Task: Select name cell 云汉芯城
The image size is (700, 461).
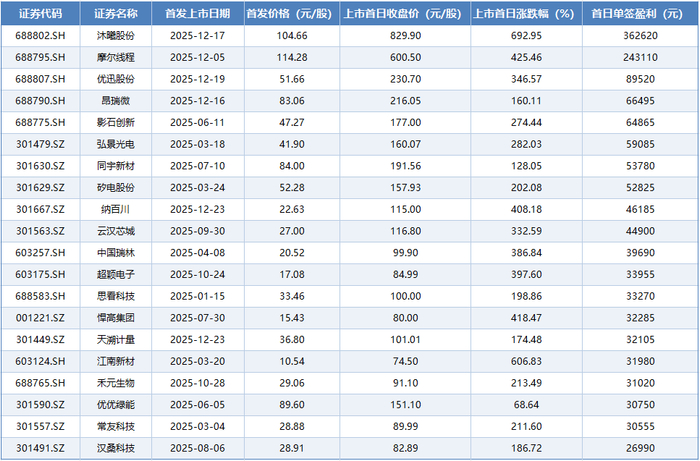Action: pyautogui.click(x=116, y=232)
